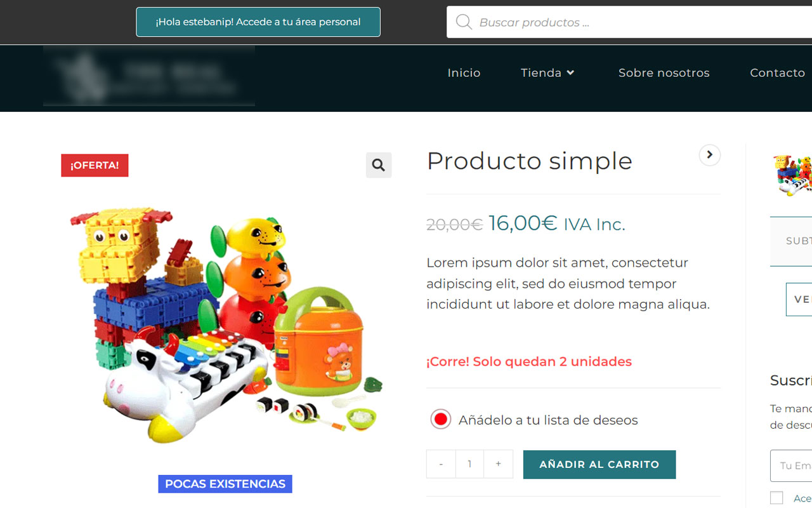Click the AÑADIR AL CARRITO button
Screen dimensions: 812x508
[x=599, y=464]
